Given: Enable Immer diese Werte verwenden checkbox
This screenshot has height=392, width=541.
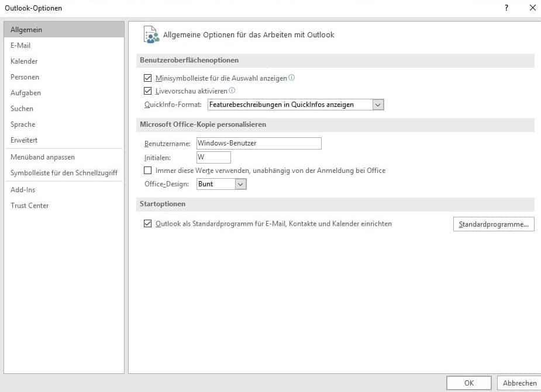Looking at the screenshot, I should 147,171.
